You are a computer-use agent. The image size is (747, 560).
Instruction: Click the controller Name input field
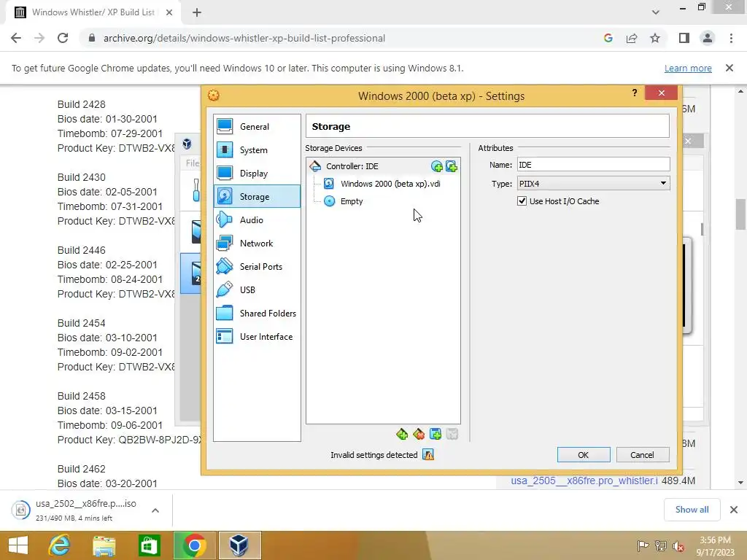593,165
